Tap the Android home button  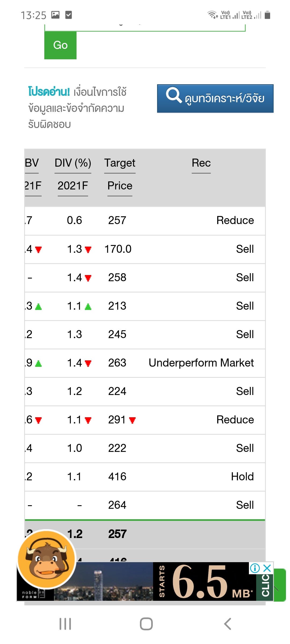(x=146, y=624)
